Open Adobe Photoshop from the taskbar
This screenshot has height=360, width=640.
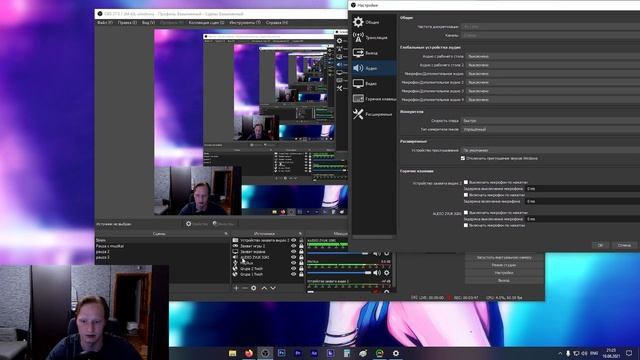click(281, 353)
